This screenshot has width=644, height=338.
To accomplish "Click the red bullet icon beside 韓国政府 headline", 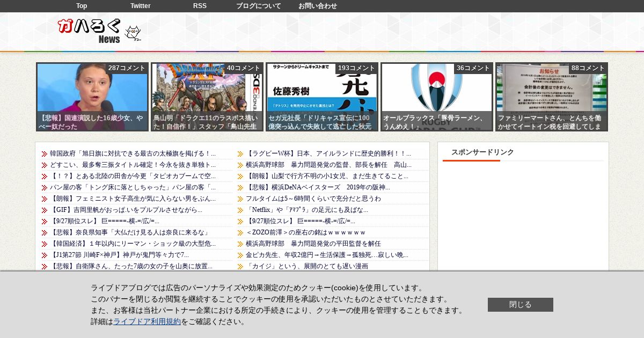I will point(45,154).
